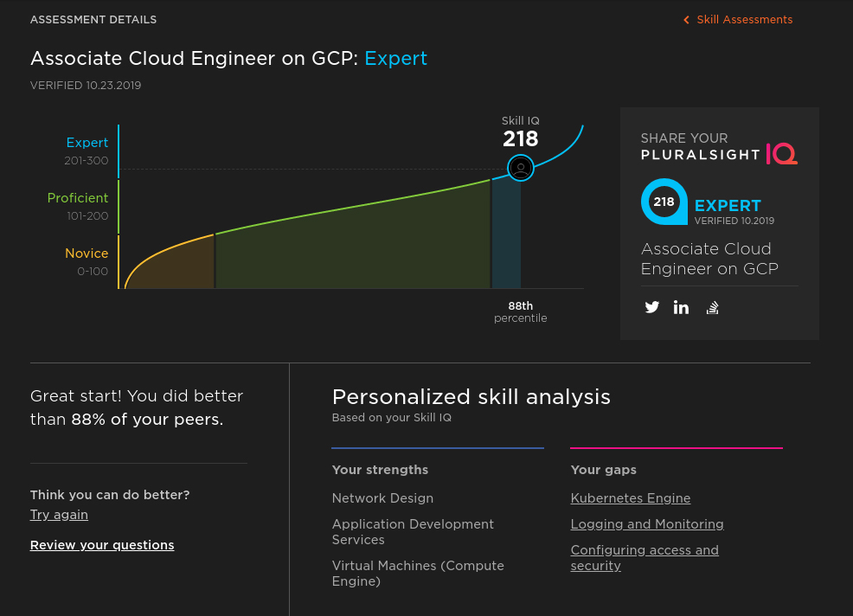Viewport: 853px width, 616px height.
Task: Click the Pluralsight wordmark logo
Action: 700,154
